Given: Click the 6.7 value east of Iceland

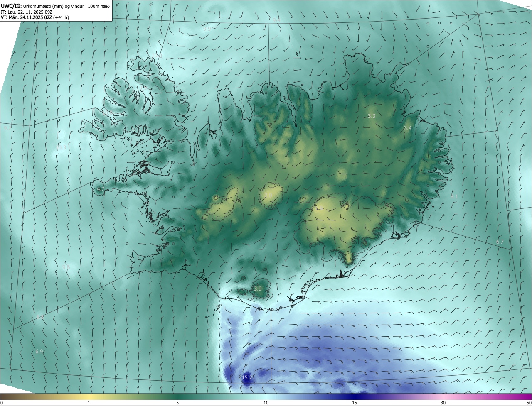Looking at the screenshot, I should click(x=500, y=242).
